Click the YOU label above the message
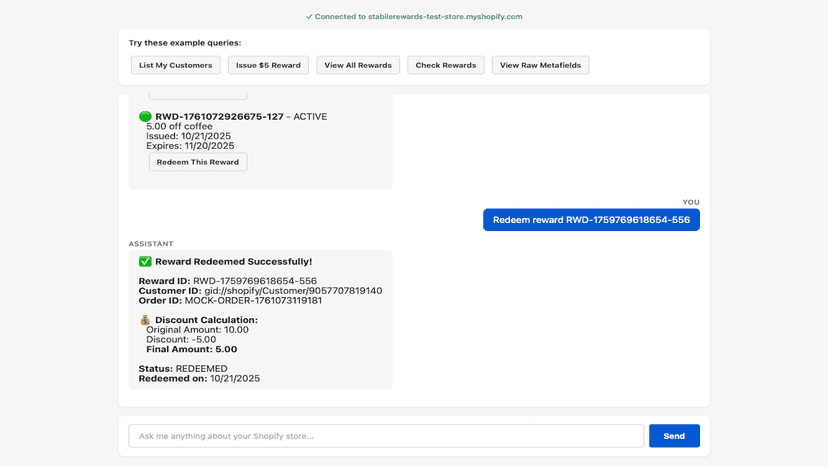Viewport: 828px width, 466px height. pos(691,202)
